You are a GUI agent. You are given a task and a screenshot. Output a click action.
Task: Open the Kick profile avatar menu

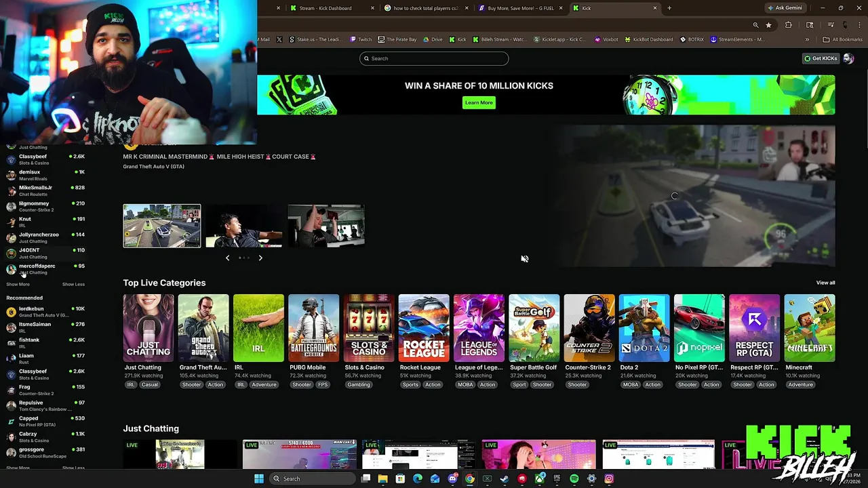click(x=848, y=58)
